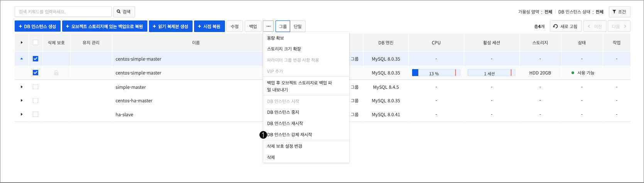Click the DB 엔진 column header
Image resolution: width=644 pixels, height=183 pixels.
(386, 42)
